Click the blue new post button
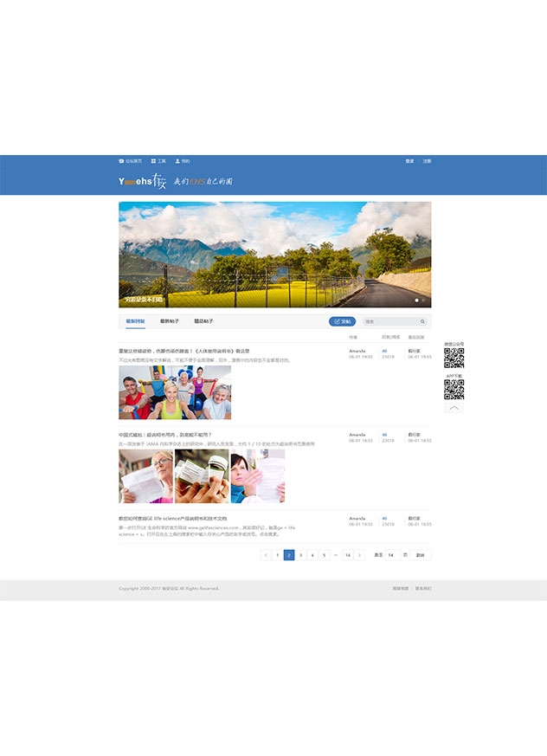This screenshot has height=756, width=547. [x=342, y=321]
